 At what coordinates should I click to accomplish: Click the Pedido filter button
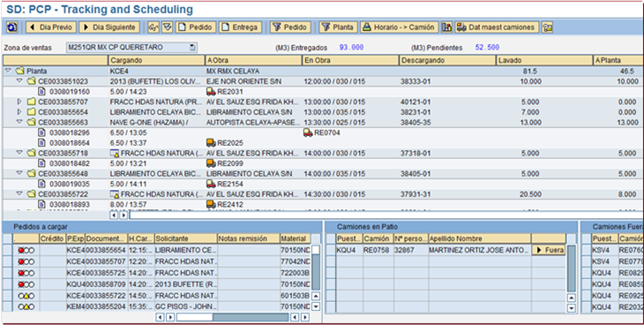[x=290, y=27]
